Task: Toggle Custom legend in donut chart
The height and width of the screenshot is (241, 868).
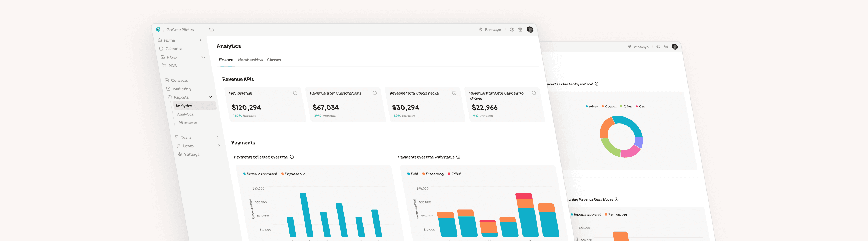Action: click(609, 106)
